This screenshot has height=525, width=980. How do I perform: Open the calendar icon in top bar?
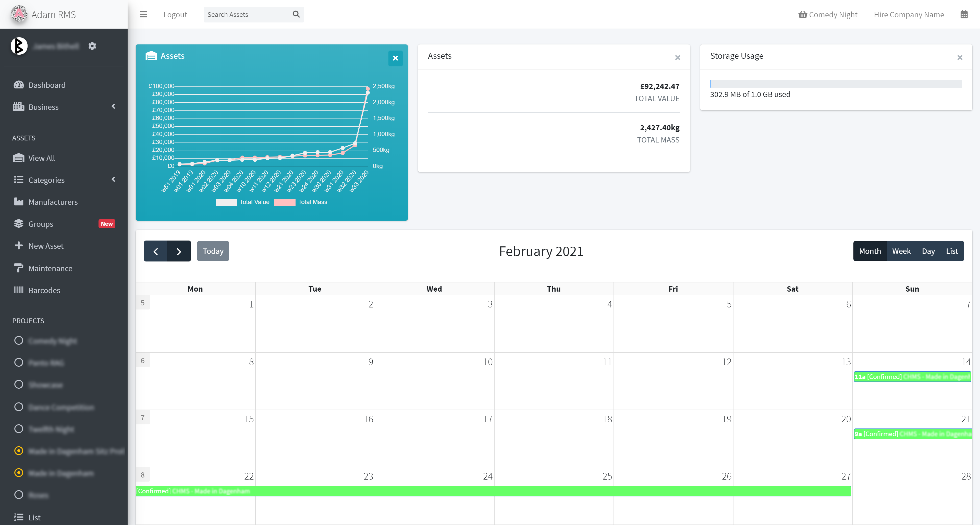(x=964, y=15)
